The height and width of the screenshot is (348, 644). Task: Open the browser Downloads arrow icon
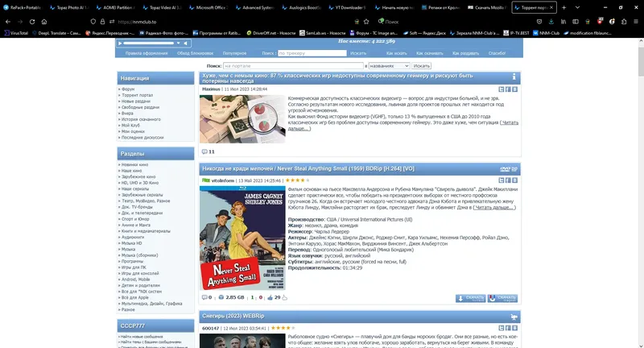[x=551, y=22]
